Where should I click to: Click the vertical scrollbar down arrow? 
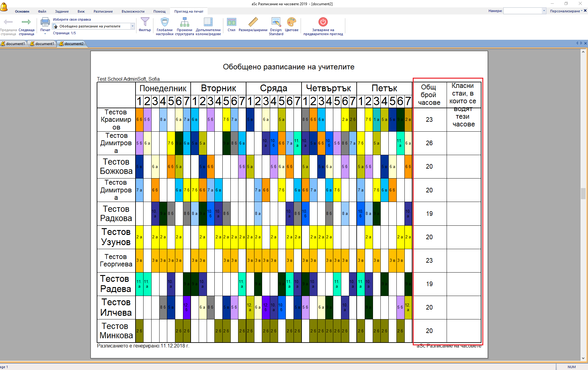click(x=583, y=358)
